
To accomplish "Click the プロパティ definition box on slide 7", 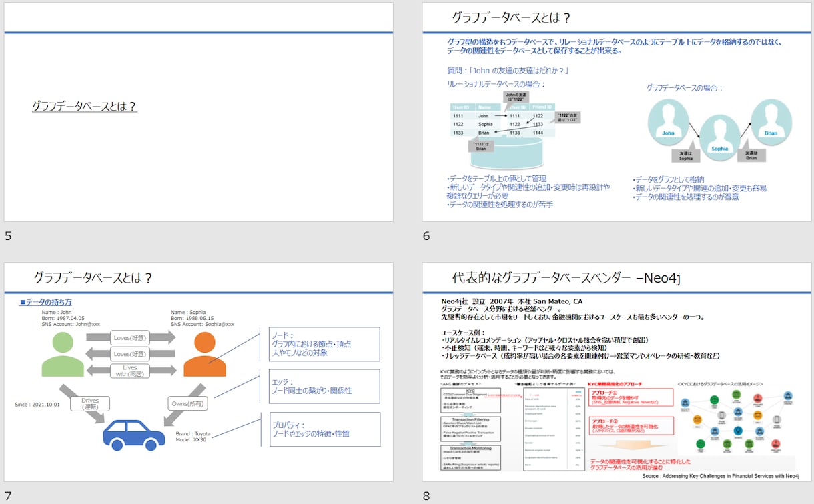I will pyautogui.click(x=324, y=429).
